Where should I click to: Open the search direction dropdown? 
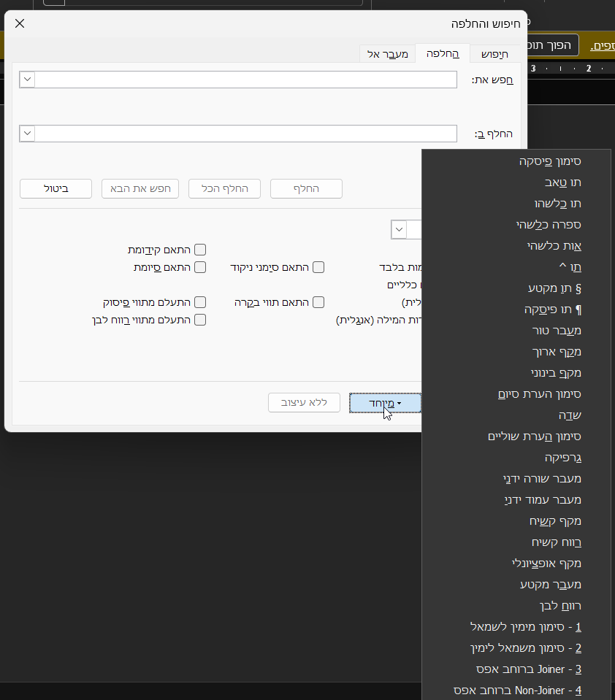coord(400,230)
